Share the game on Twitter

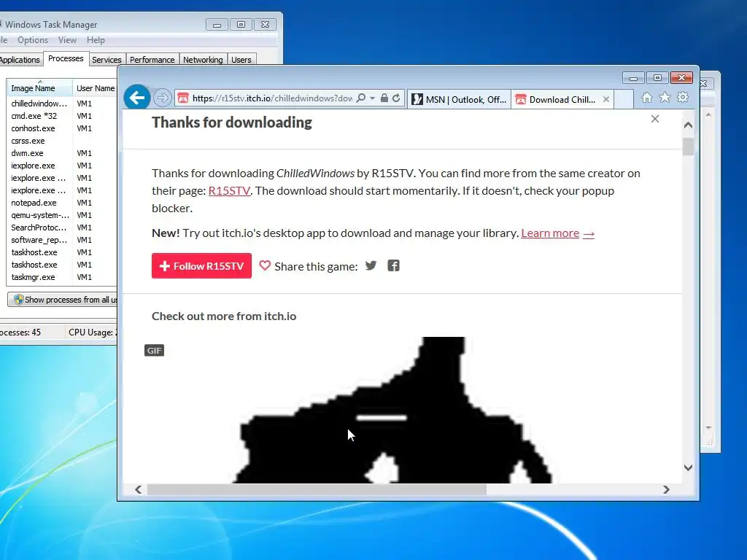click(x=371, y=265)
